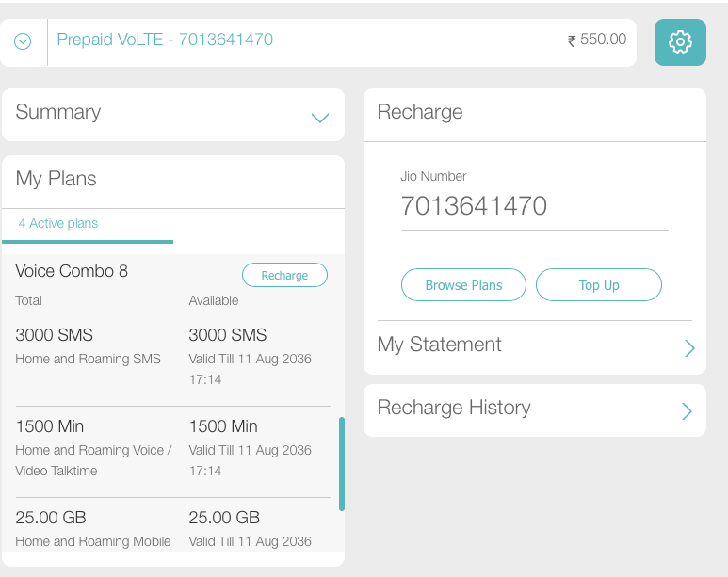This screenshot has height=577, width=728.
Task: Click Prepaid VoLTE - 7013641470 account title
Action: click(x=165, y=40)
